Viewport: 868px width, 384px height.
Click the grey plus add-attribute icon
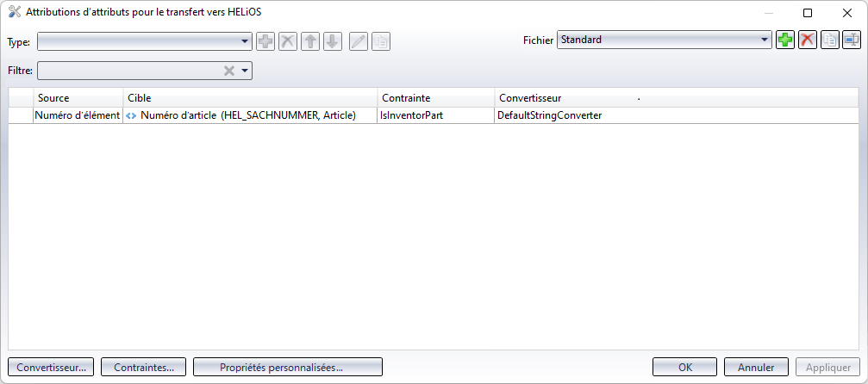[x=266, y=41]
